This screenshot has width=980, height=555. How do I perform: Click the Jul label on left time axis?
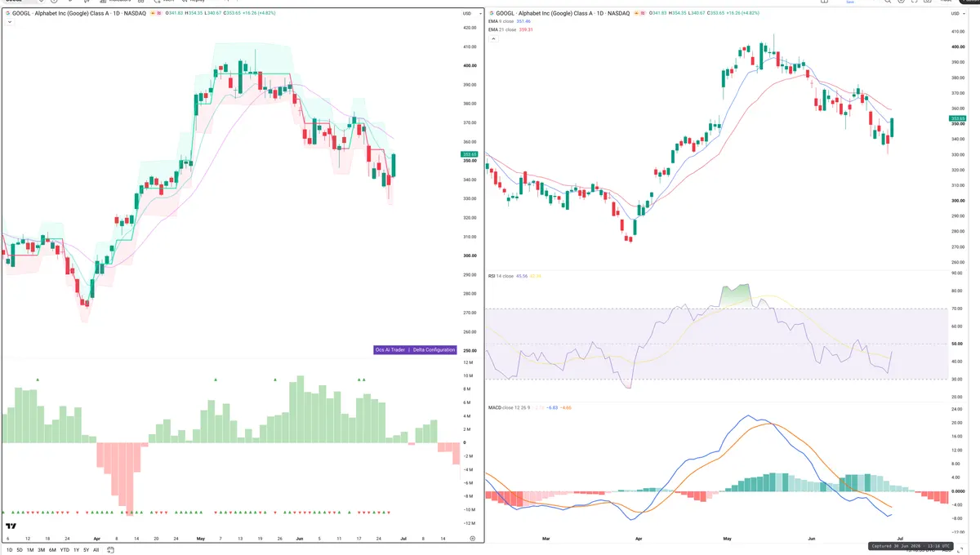click(402, 539)
